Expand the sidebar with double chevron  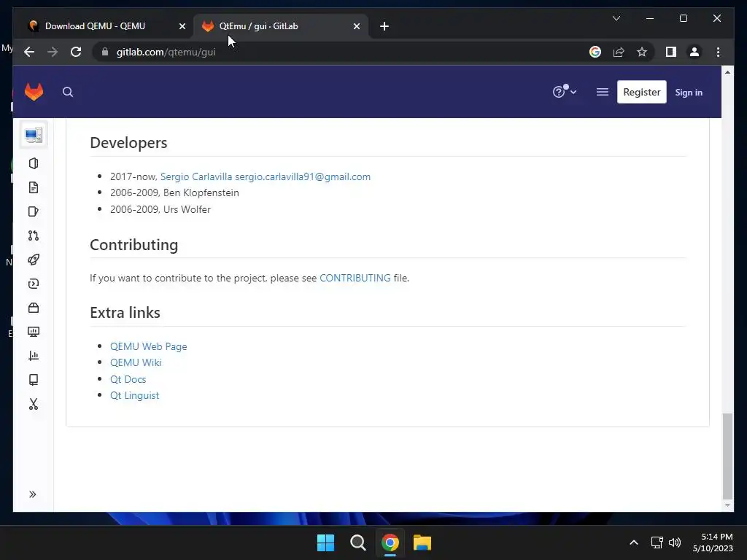click(x=32, y=494)
